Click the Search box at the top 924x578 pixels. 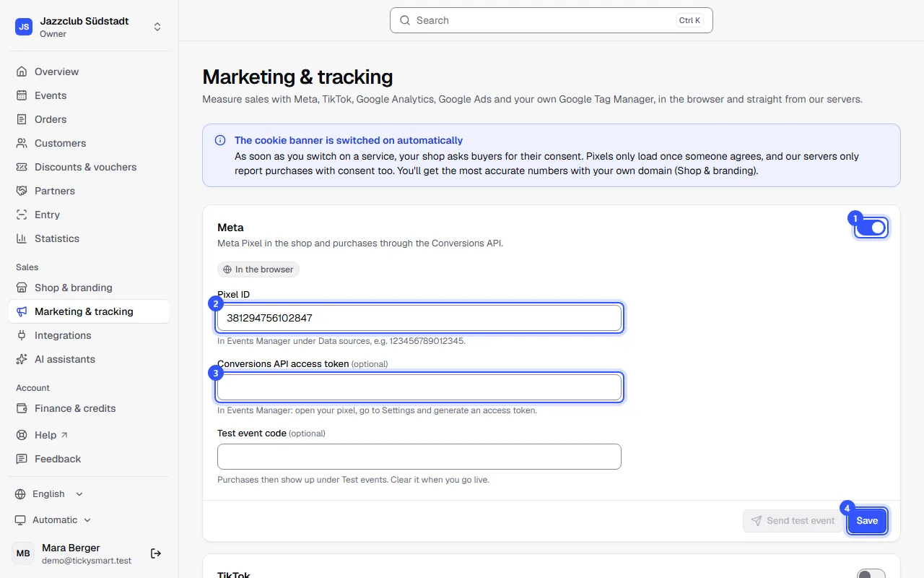pos(552,20)
